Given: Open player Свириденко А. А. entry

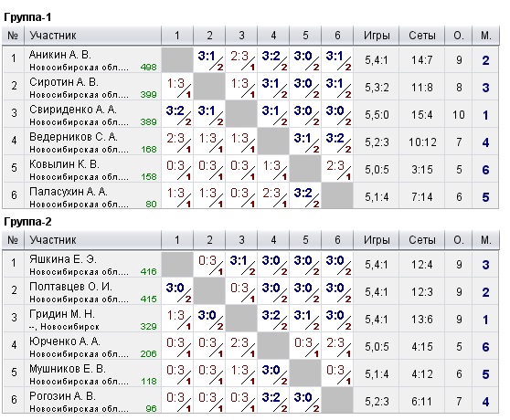Looking at the screenshot, I should 73,110.
